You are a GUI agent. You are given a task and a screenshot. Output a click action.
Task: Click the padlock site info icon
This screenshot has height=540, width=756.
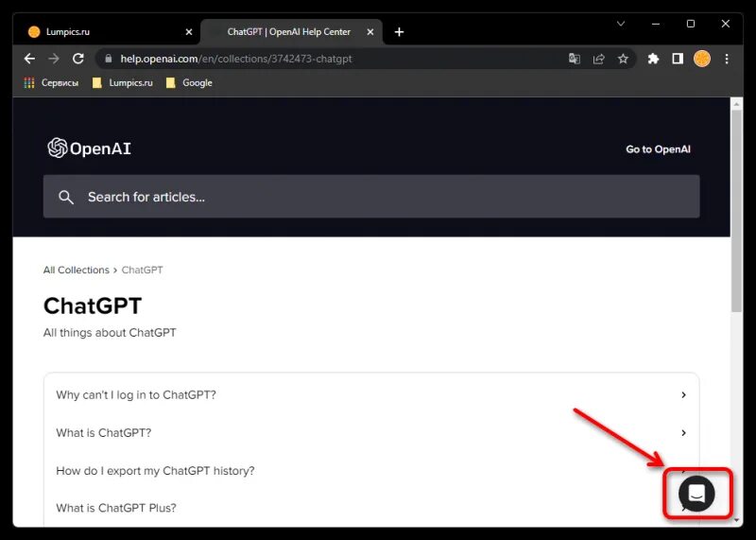click(x=109, y=59)
